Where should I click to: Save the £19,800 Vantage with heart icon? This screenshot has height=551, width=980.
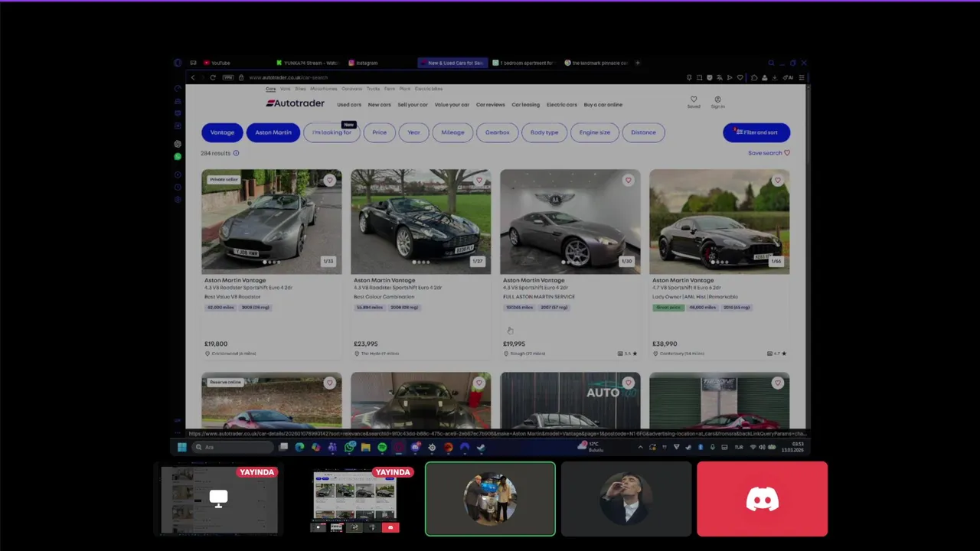point(329,181)
